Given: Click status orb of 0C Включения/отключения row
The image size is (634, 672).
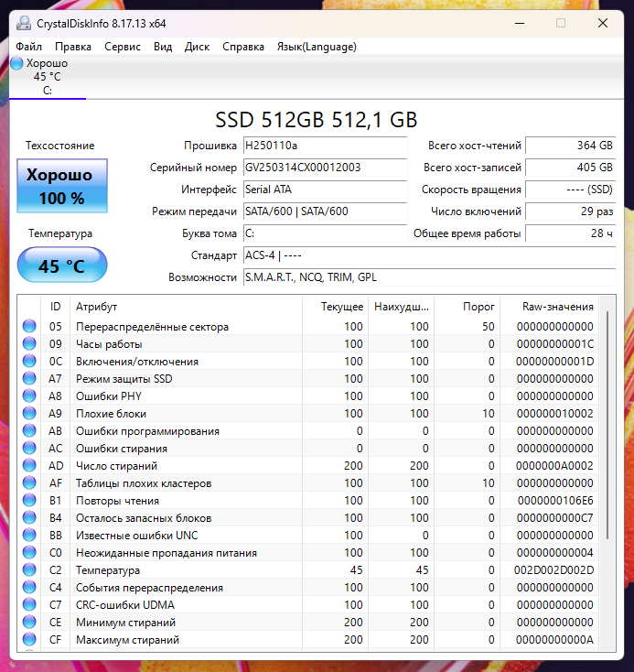Looking at the screenshot, I should coord(29,361).
